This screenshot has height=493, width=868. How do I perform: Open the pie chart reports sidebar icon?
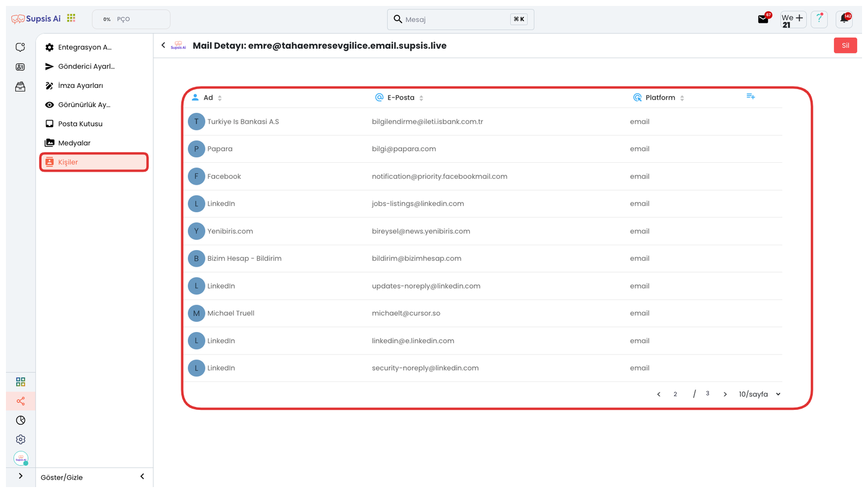coord(21,420)
